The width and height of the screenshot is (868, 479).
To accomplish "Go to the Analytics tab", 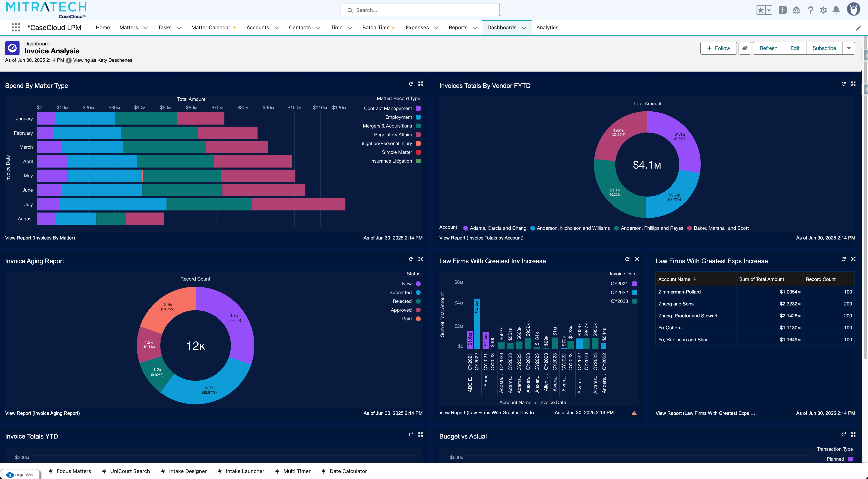I will pyautogui.click(x=547, y=27).
